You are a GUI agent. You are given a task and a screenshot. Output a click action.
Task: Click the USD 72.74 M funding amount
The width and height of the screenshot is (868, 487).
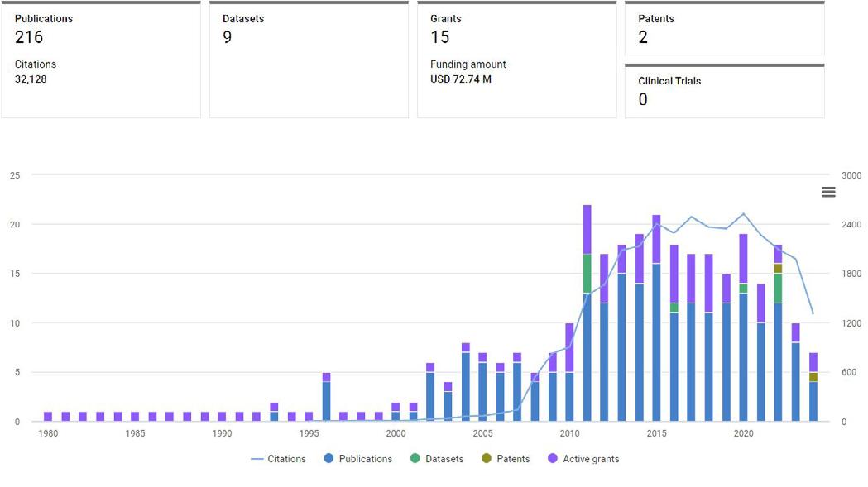pos(461,79)
